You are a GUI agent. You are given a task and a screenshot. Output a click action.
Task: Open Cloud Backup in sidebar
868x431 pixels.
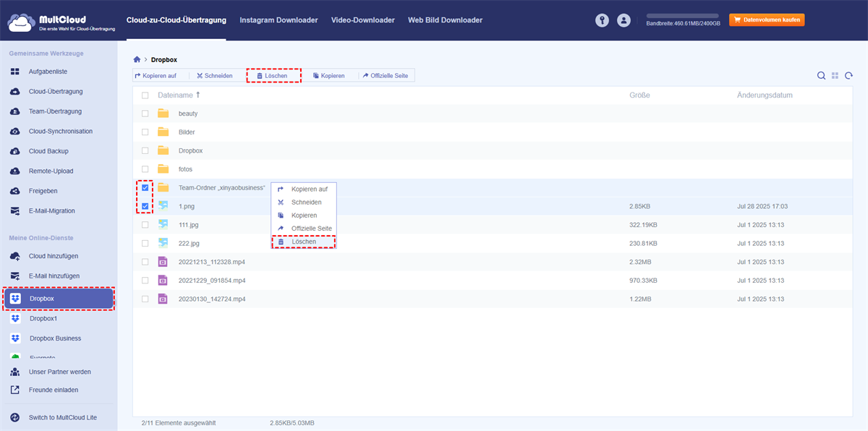tap(48, 151)
